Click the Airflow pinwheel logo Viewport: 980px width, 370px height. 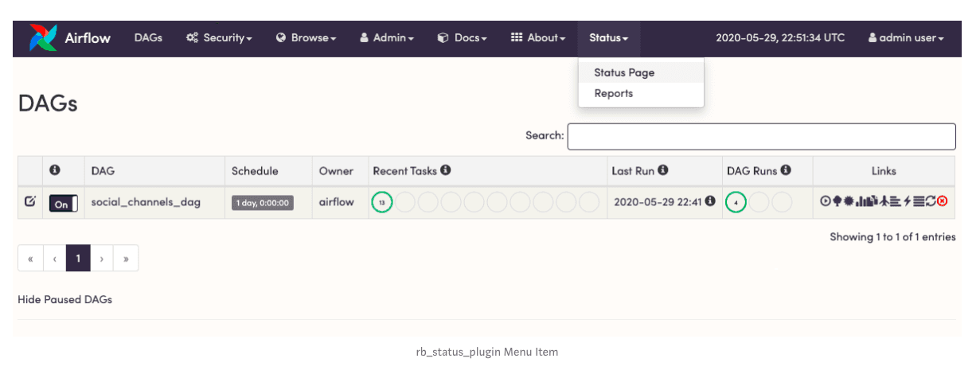pyautogui.click(x=43, y=37)
